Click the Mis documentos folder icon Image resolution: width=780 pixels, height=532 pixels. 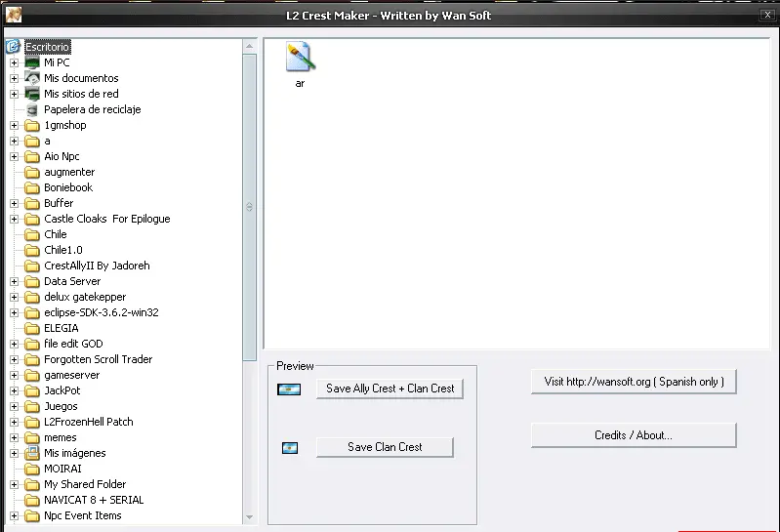(32, 78)
